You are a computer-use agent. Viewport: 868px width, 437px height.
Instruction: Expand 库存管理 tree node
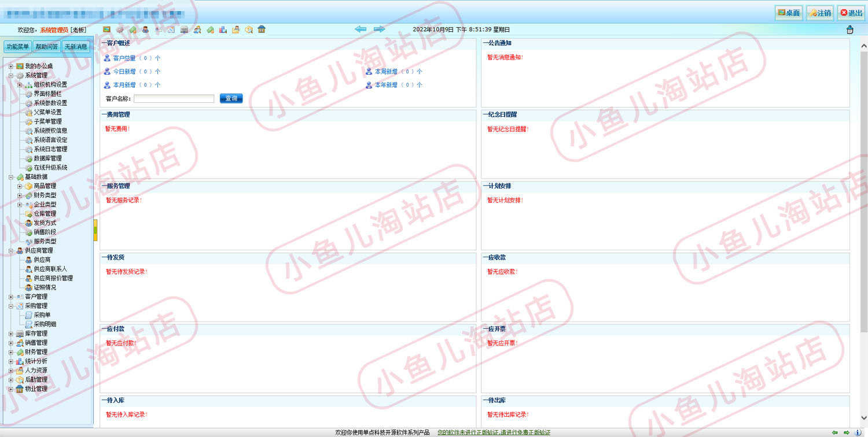point(11,334)
